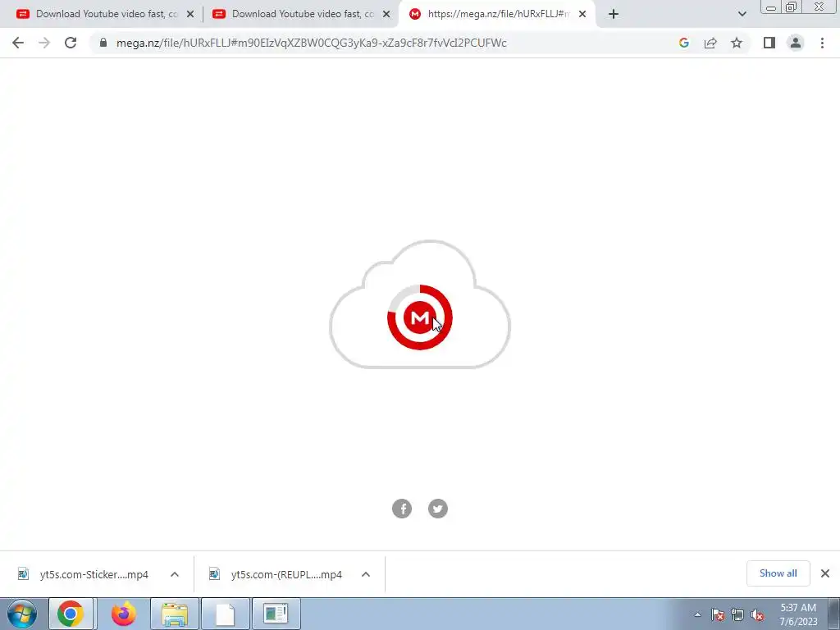Screen dimensions: 840x630
Task: Open the blank document taskbar item
Action: pos(226,614)
